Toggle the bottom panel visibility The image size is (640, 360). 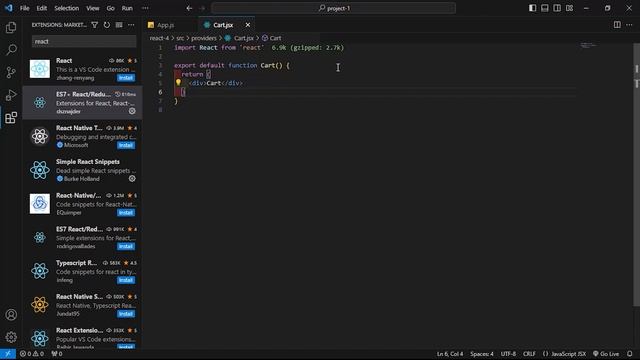point(544,8)
